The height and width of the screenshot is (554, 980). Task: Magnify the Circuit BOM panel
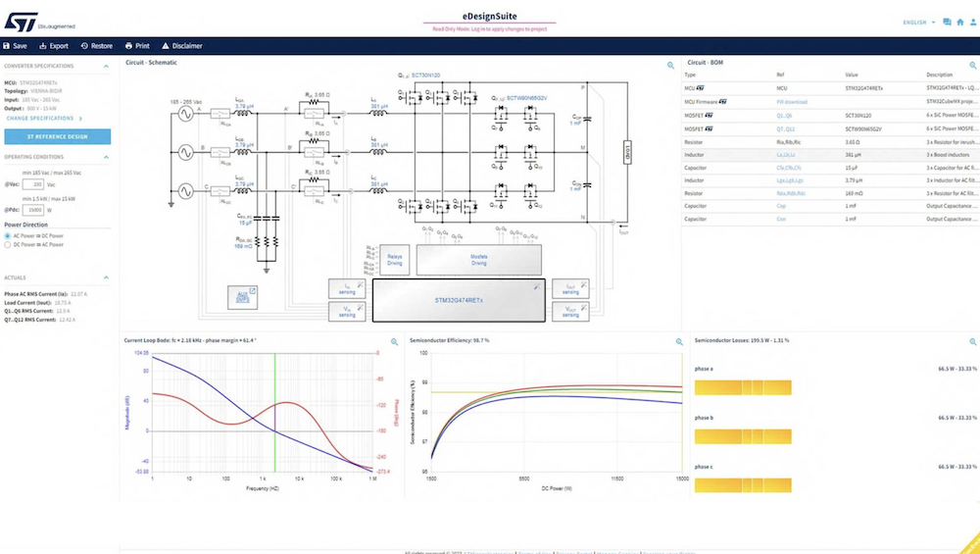pos(973,66)
